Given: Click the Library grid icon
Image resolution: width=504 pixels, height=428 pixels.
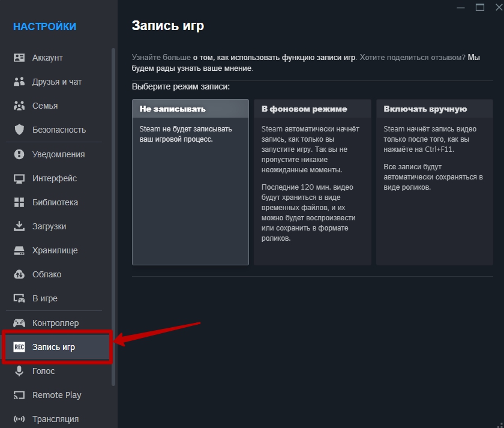Looking at the screenshot, I should 19,202.
